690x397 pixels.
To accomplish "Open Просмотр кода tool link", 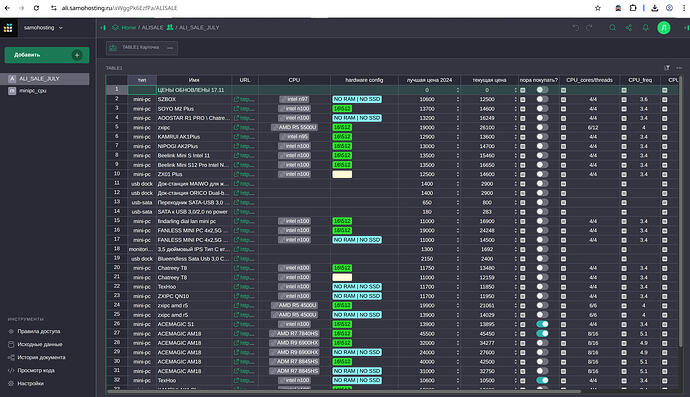I will 36,371.
